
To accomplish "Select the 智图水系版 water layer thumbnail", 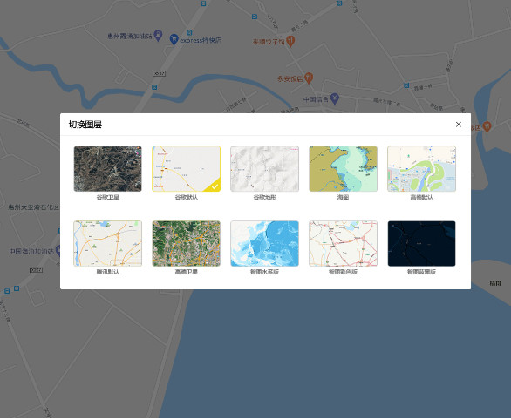I will coord(264,243).
